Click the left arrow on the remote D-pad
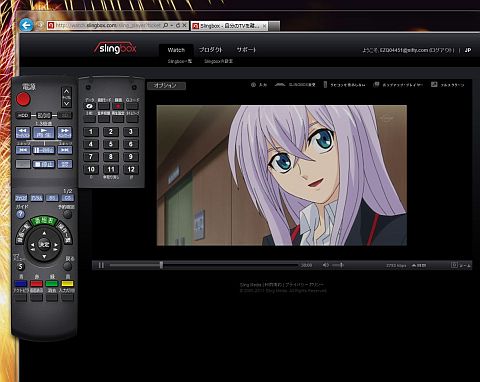 pos(32,245)
